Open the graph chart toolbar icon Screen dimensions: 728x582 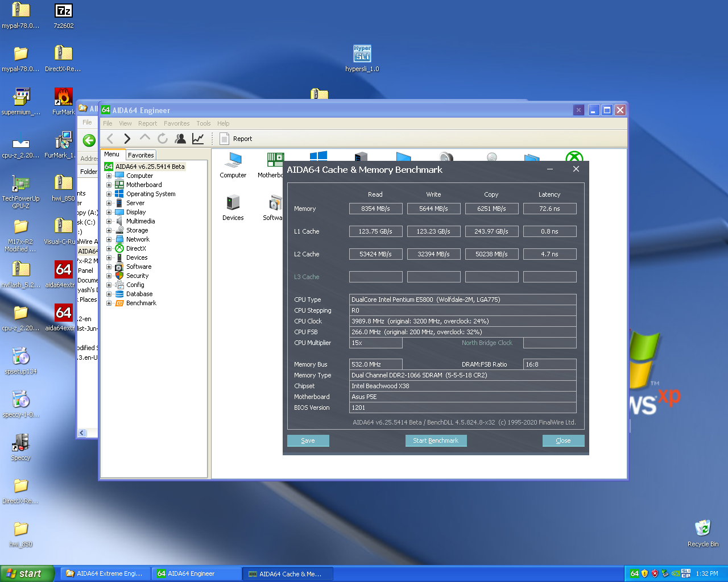click(x=198, y=138)
